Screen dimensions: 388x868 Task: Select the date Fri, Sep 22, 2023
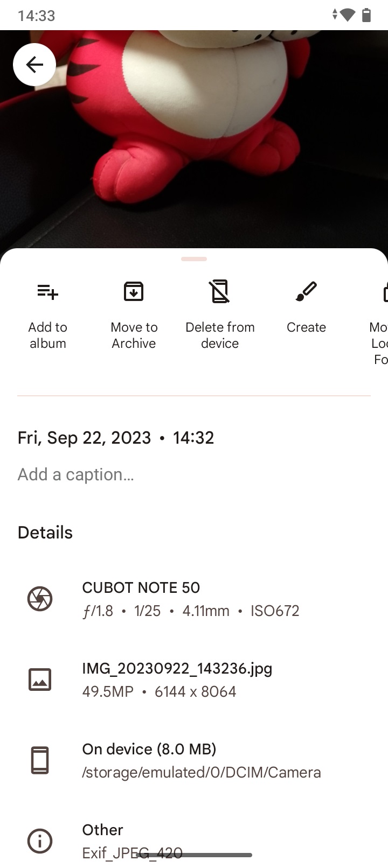click(85, 438)
